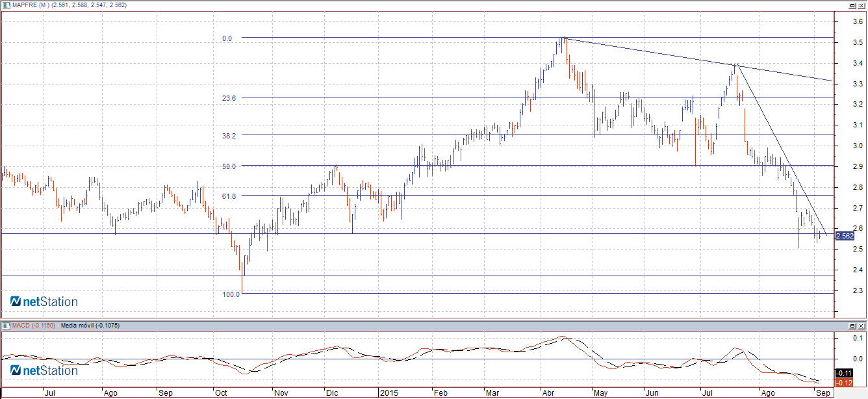Click the 3.6 price axis label
This screenshot has height=399, width=868.
(x=858, y=22)
